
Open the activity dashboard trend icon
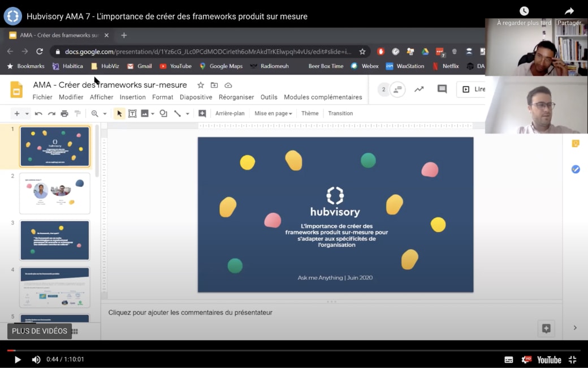pyautogui.click(x=419, y=89)
